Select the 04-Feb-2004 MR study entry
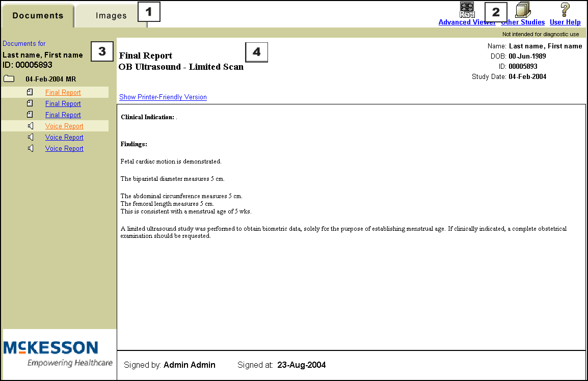 (x=50, y=79)
